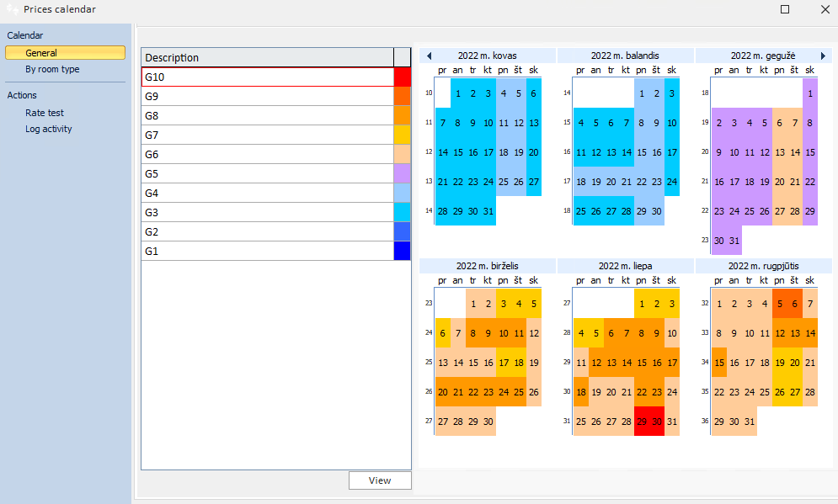Select the General calendar view

[65, 53]
